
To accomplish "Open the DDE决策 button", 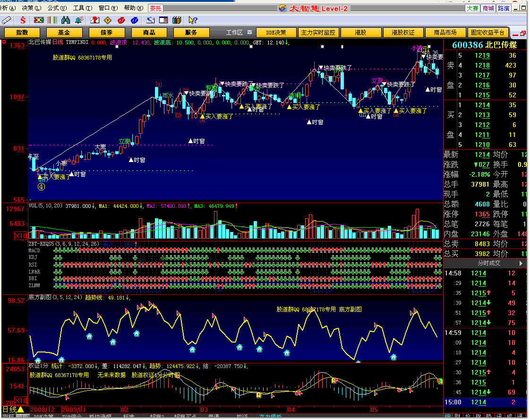I will tap(276, 33).
